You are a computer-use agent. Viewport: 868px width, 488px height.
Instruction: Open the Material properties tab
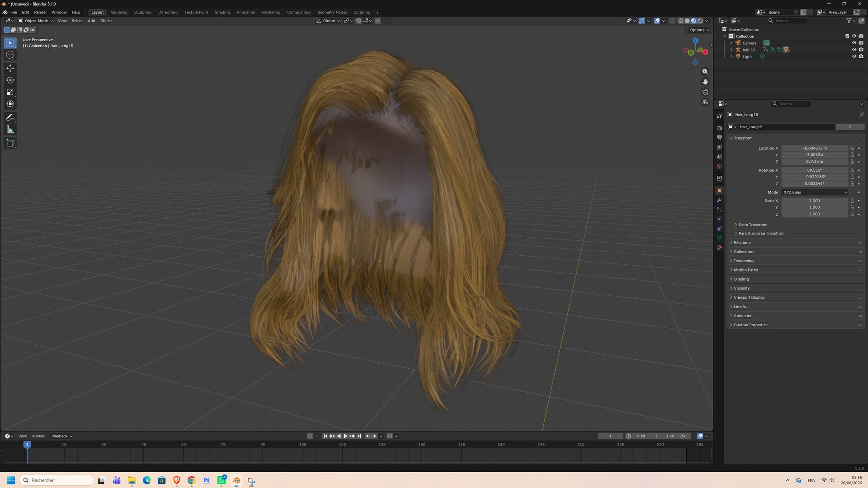pos(719,248)
